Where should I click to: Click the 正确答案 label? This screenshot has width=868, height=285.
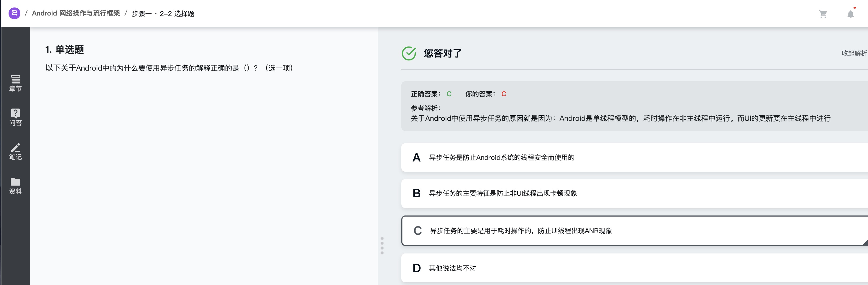[x=426, y=94]
